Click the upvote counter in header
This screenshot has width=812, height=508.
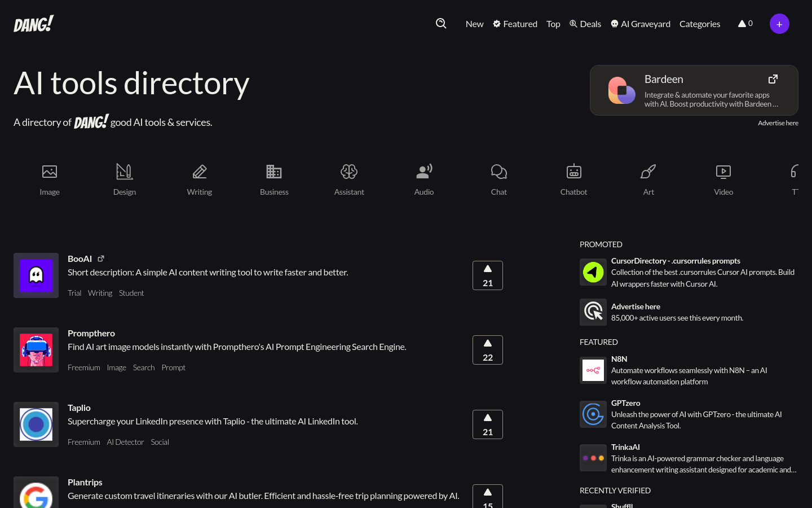coord(745,23)
